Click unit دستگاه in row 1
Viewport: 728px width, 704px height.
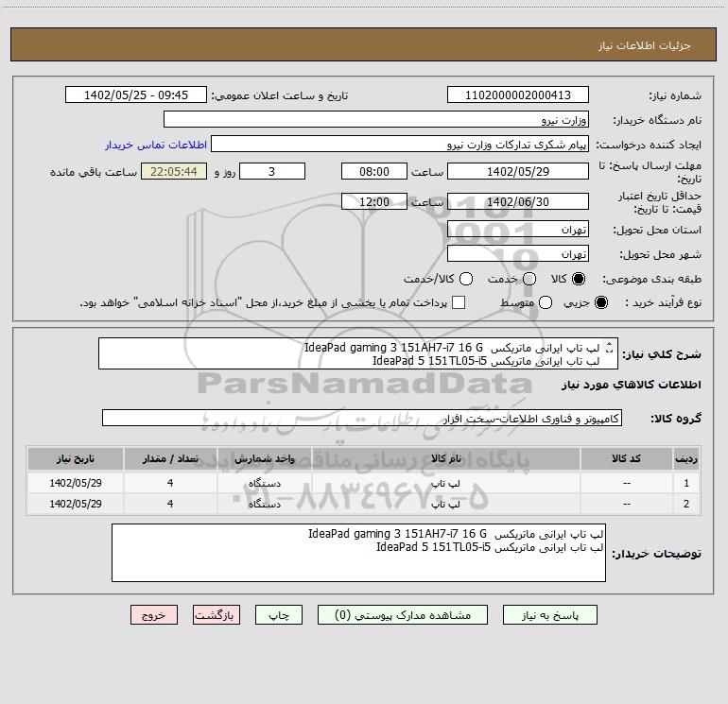[x=265, y=483]
